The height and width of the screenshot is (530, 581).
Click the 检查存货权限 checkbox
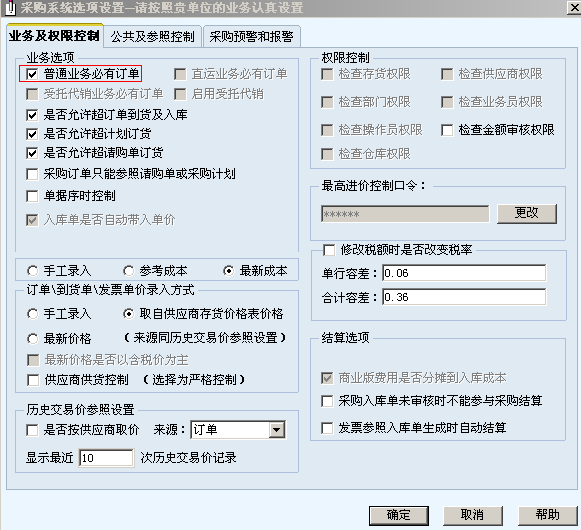point(327,74)
